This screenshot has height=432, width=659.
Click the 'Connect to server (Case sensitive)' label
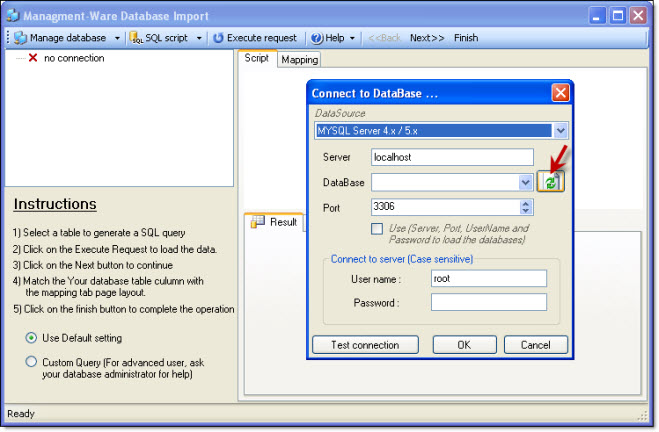click(402, 259)
